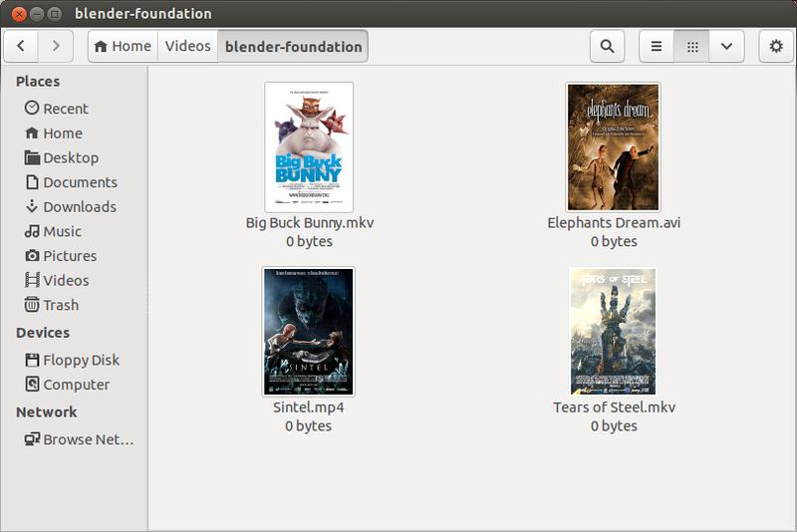797x532 pixels.
Task: Select the Sintel poster thumbnail
Action: [x=309, y=332]
